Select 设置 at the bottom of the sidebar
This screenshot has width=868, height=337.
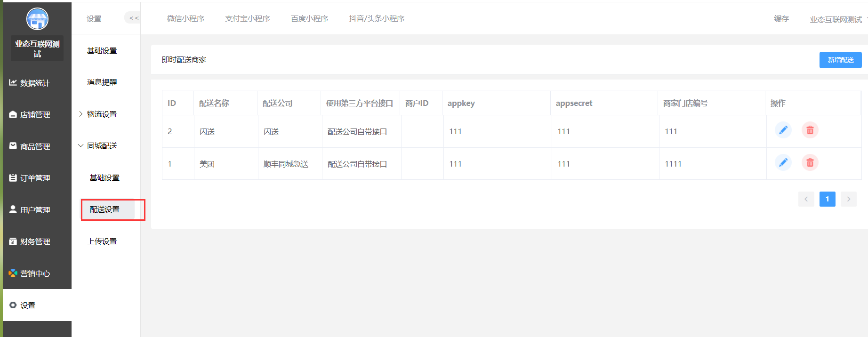click(x=37, y=305)
